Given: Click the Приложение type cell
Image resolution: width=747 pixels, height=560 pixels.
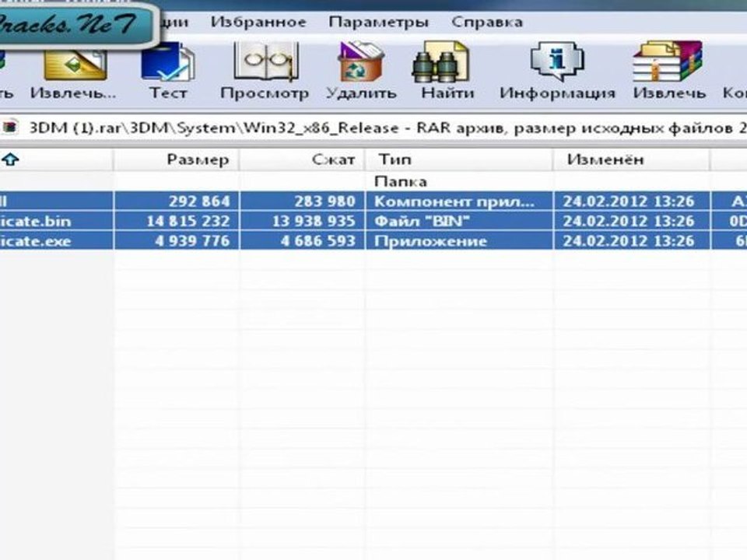Looking at the screenshot, I should point(430,241).
